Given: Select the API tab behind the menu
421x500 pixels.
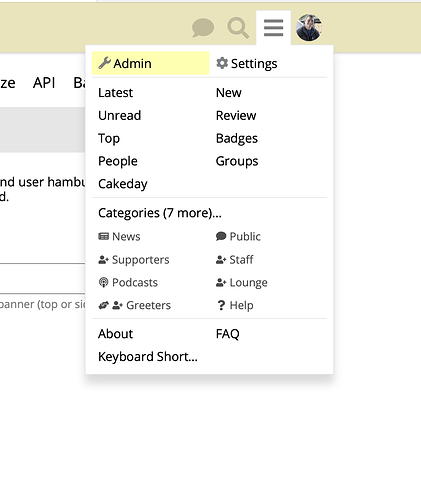Looking at the screenshot, I should [44, 83].
